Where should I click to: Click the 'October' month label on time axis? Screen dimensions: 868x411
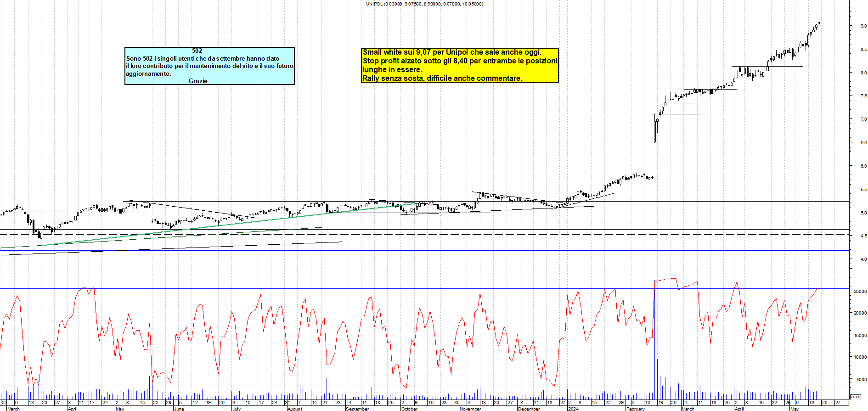[410, 409]
